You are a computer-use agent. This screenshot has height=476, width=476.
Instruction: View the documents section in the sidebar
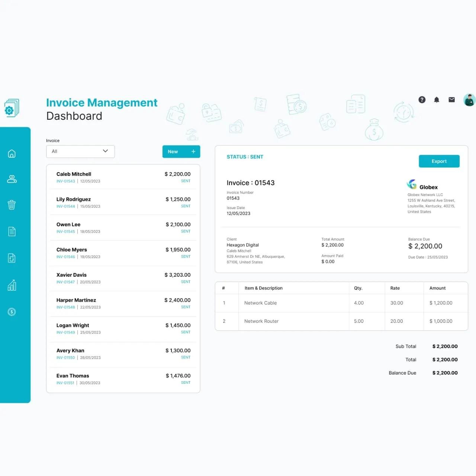pyautogui.click(x=12, y=231)
